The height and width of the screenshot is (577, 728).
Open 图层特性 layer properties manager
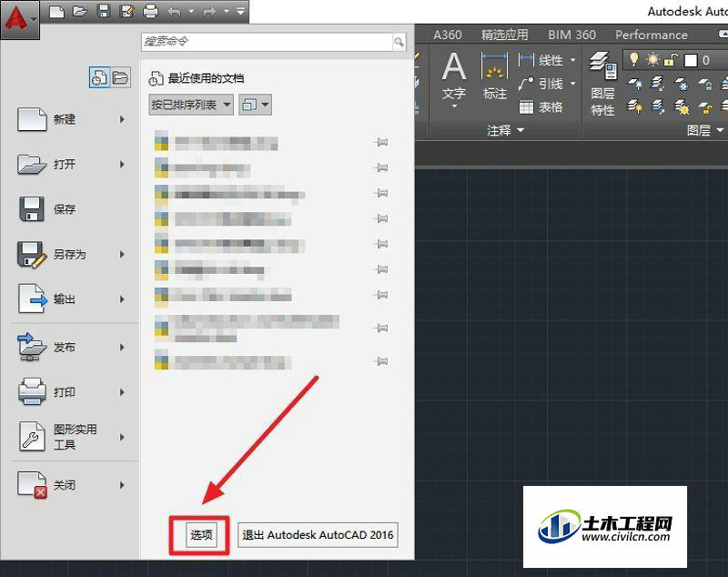[602, 84]
